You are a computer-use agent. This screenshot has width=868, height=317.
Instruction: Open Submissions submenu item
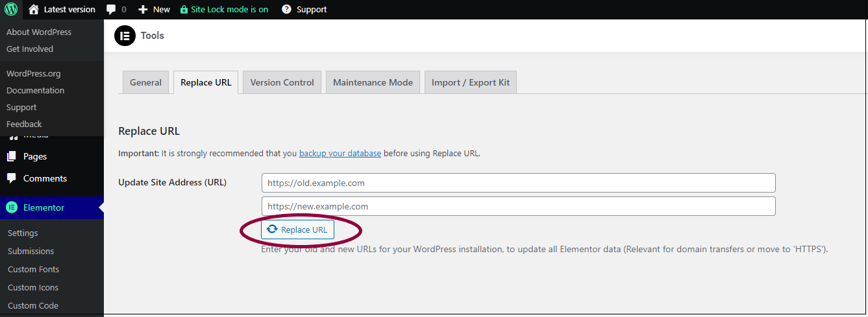click(x=31, y=251)
